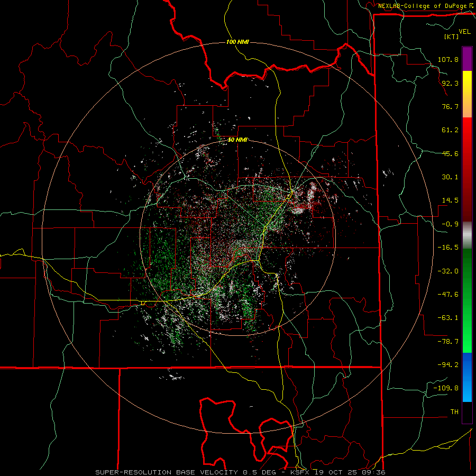
Task: Click the -78.7 legend value
Action: [x=448, y=342]
